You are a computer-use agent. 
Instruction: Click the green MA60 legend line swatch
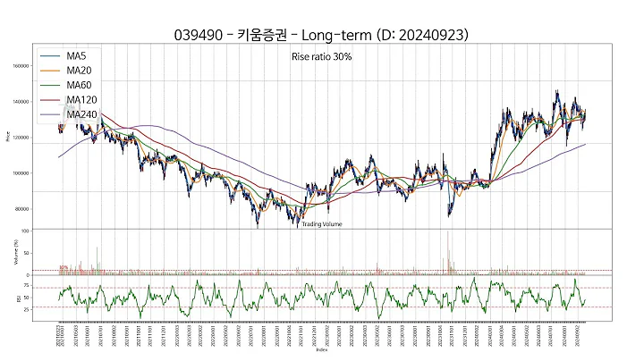(x=50, y=85)
